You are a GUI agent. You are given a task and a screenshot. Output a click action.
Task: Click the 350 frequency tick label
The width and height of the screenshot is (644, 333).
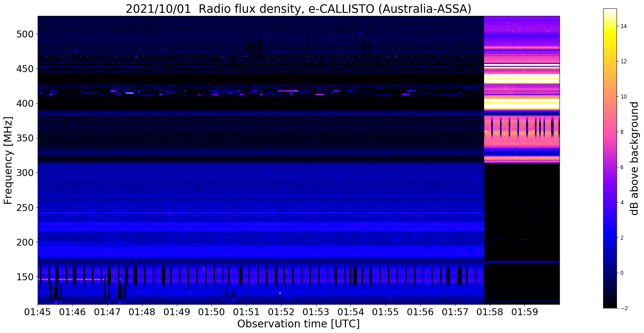[x=24, y=138]
